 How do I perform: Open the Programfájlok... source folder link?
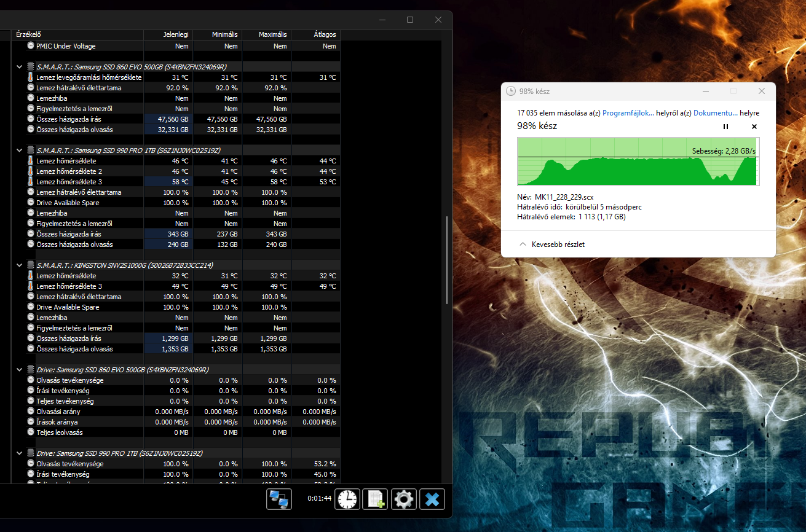coord(628,113)
